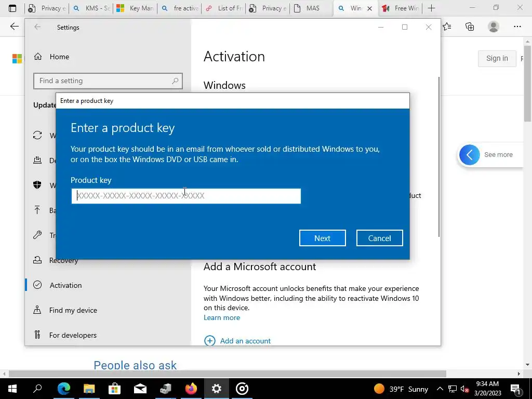Switch to the List of Fr browser tab
The height and width of the screenshot is (399, 532).
pyautogui.click(x=223, y=8)
